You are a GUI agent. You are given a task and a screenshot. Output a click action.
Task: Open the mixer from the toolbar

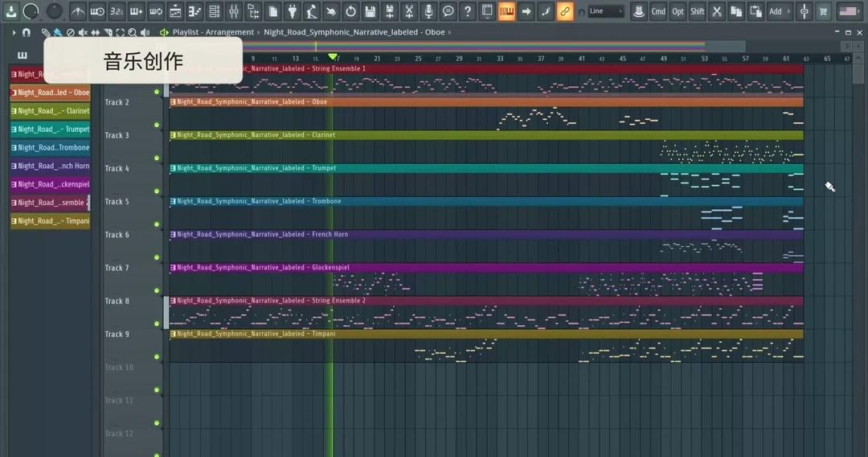click(x=234, y=11)
